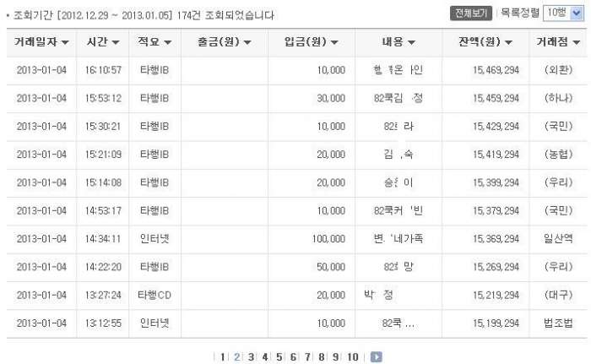This screenshot has height=364, width=591.
Task: Click the 전체보기 button
Action: pos(471,14)
